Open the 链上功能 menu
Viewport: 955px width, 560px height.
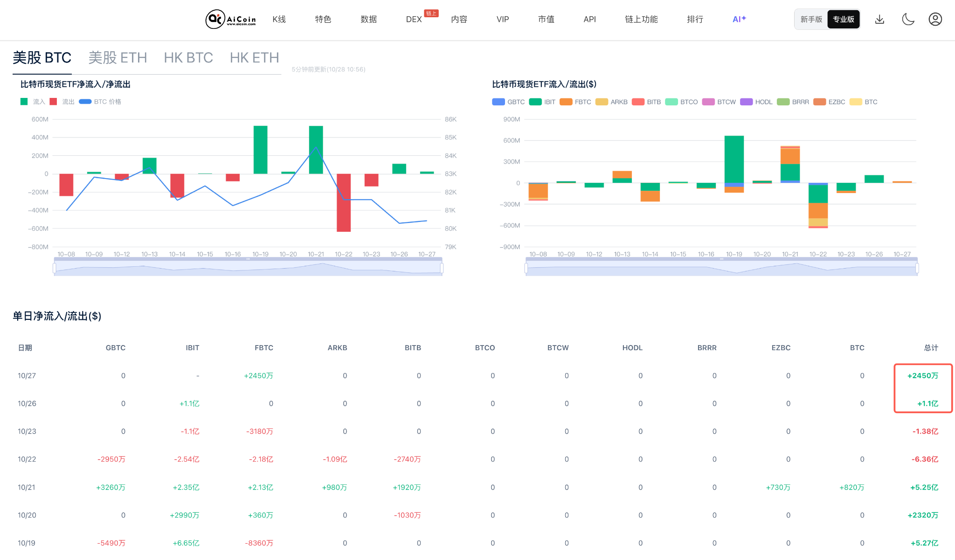(641, 19)
